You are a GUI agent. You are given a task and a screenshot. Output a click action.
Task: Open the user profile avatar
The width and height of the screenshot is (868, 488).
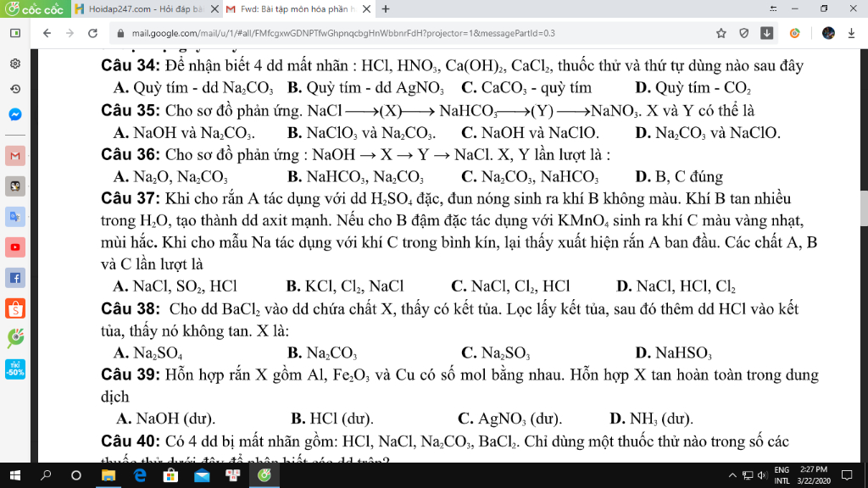click(x=828, y=33)
